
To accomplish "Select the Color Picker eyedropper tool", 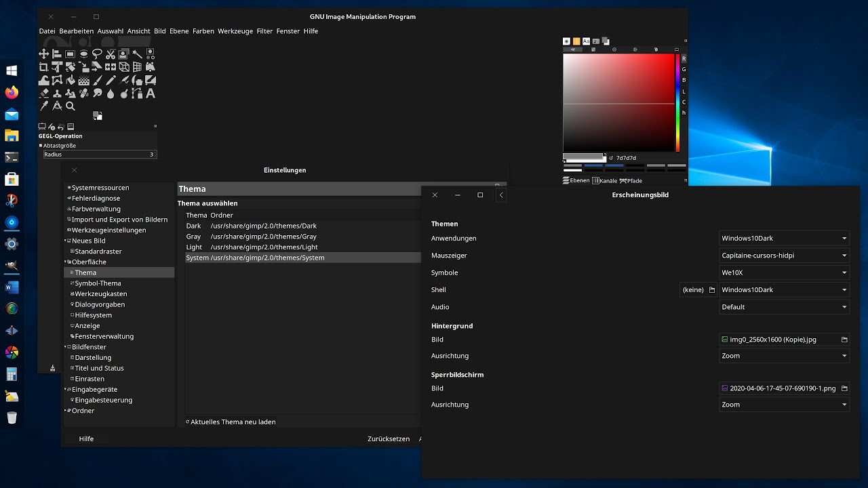I will coord(44,106).
